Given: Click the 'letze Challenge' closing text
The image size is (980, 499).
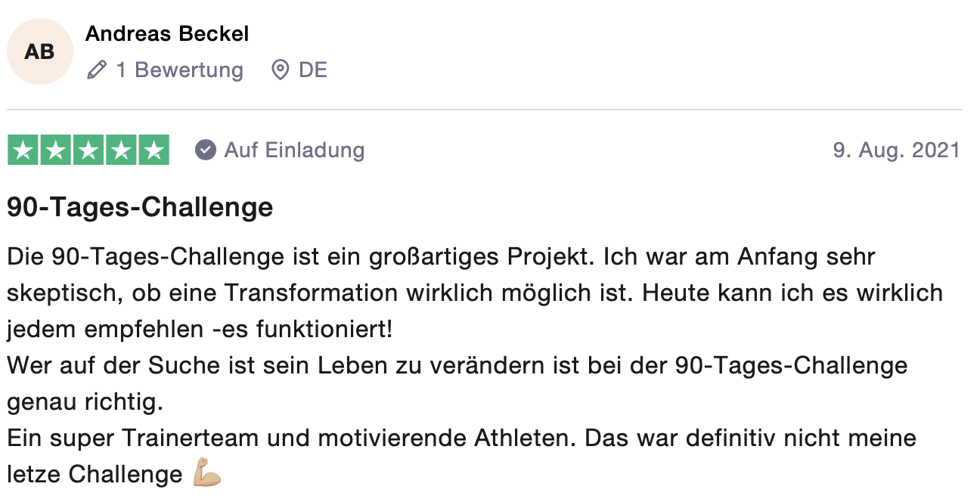Looking at the screenshot, I should 95,474.
